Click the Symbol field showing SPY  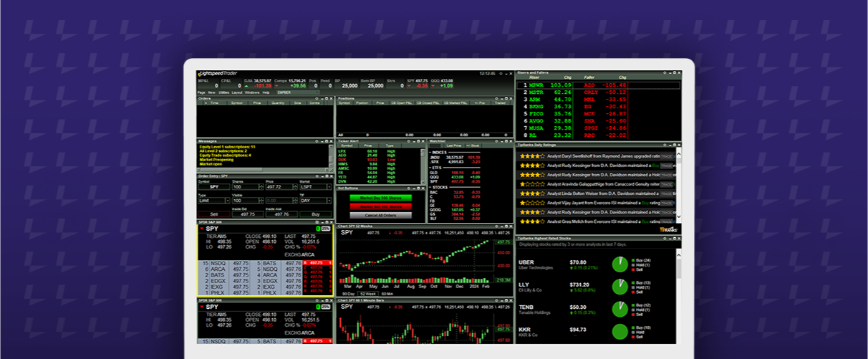click(x=214, y=186)
